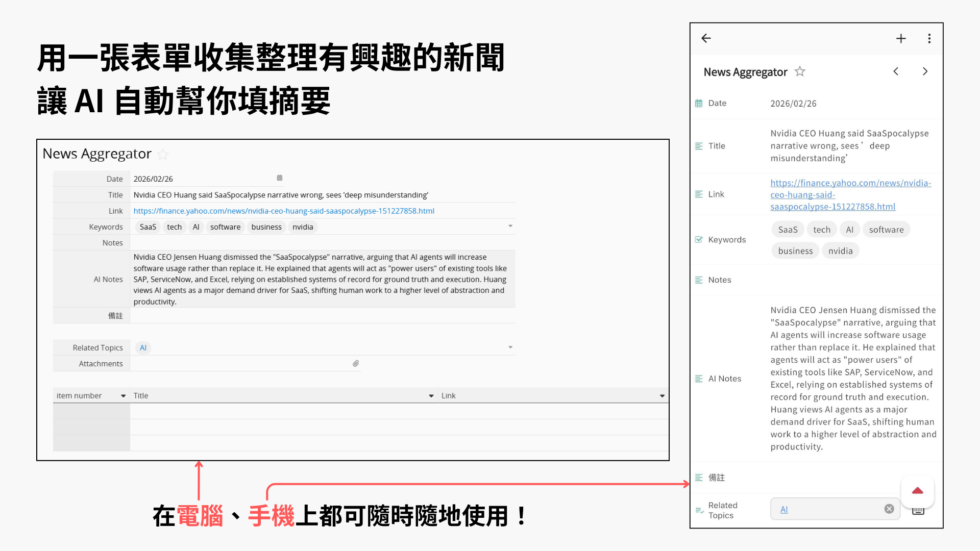Tap the next record chevron
Screen dimensions: 980x551
[x=925, y=71]
